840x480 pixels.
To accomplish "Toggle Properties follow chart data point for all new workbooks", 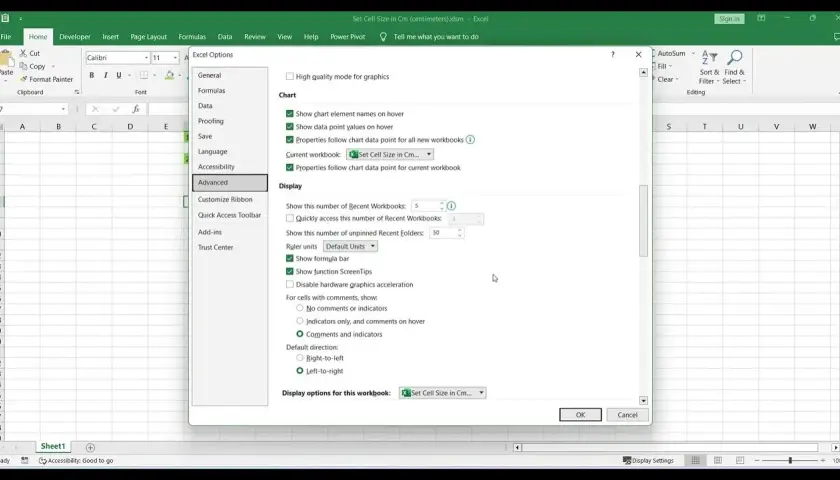I will [290, 140].
